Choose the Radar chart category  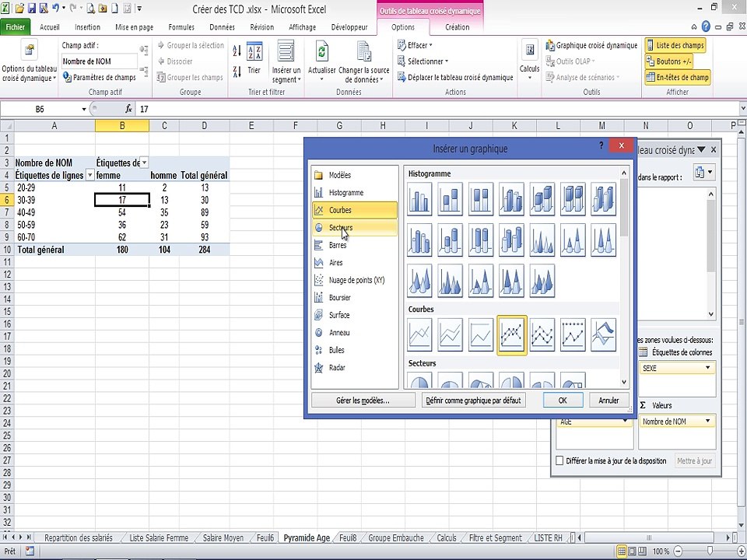[x=355, y=368]
